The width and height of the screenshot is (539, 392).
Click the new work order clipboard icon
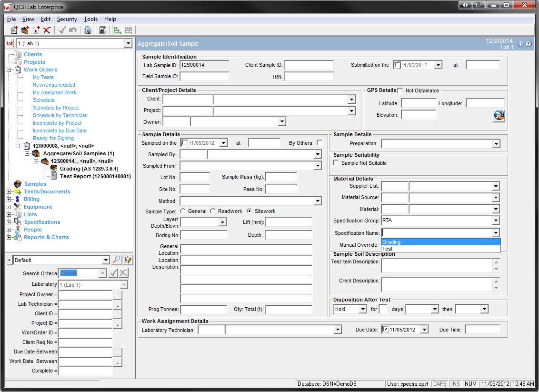click(14, 30)
